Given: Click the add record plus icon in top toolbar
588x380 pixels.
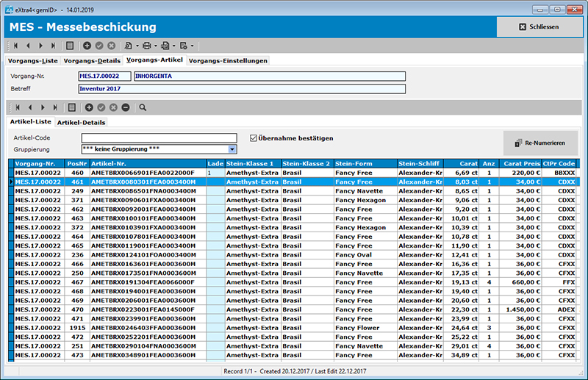Looking at the screenshot, I should [x=87, y=46].
